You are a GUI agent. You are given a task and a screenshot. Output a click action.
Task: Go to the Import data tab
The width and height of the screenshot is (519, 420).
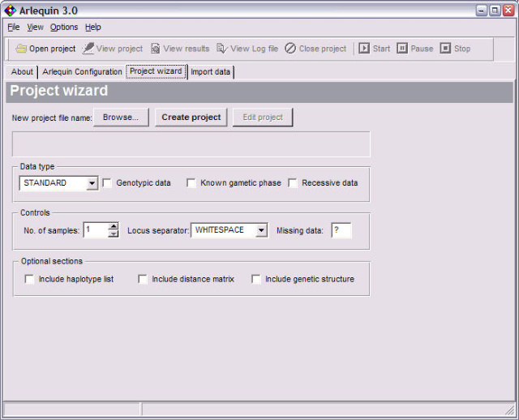click(x=211, y=72)
